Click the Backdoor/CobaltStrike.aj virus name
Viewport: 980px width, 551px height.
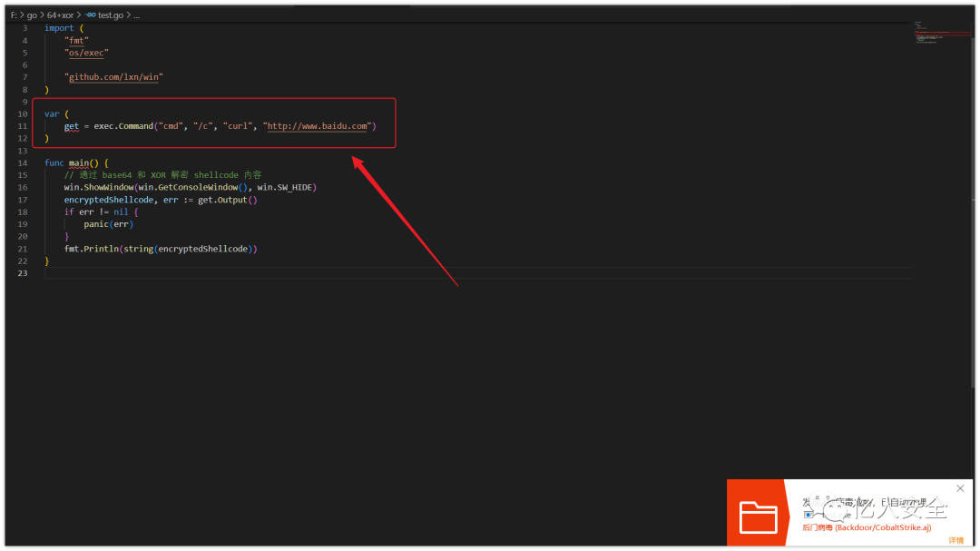pos(883,527)
